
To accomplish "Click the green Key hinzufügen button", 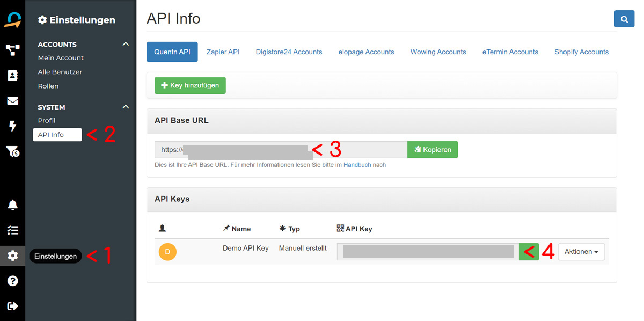I will (190, 85).
